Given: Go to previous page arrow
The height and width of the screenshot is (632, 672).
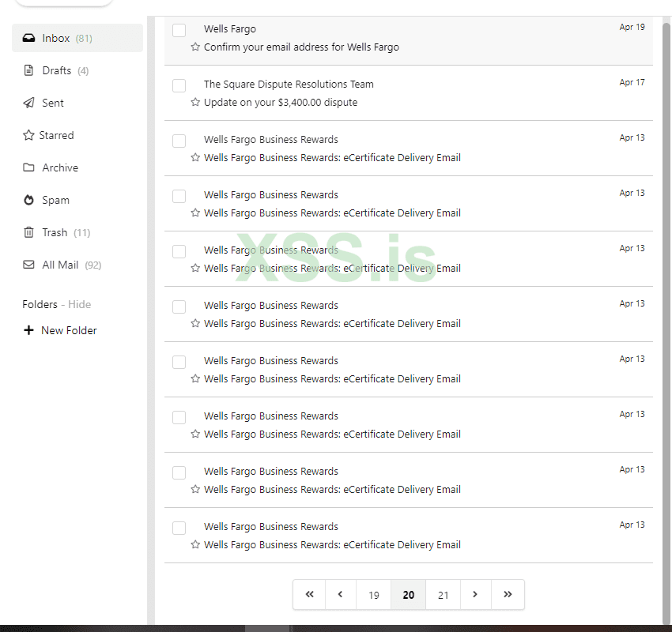Looking at the screenshot, I should (340, 594).
